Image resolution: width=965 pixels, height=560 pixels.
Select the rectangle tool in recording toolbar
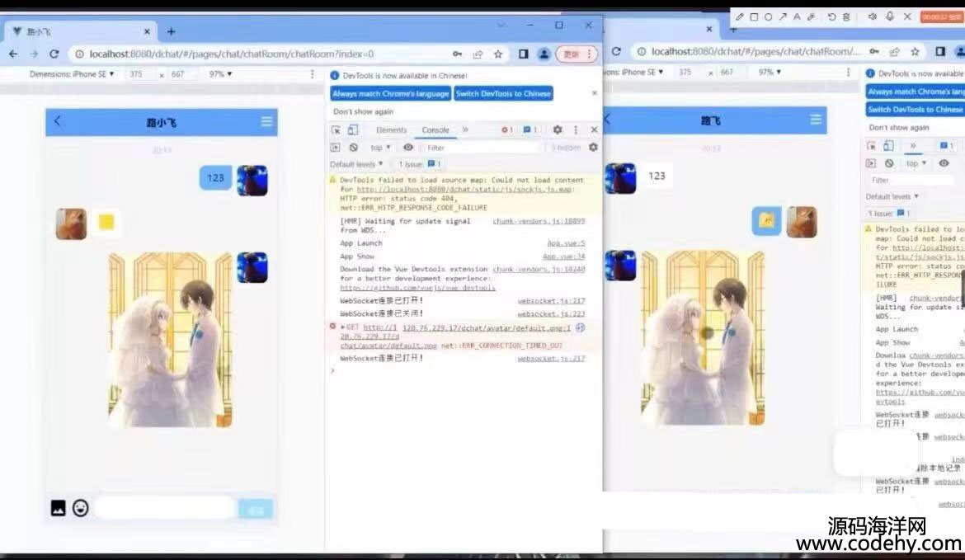tap(754, 16)
